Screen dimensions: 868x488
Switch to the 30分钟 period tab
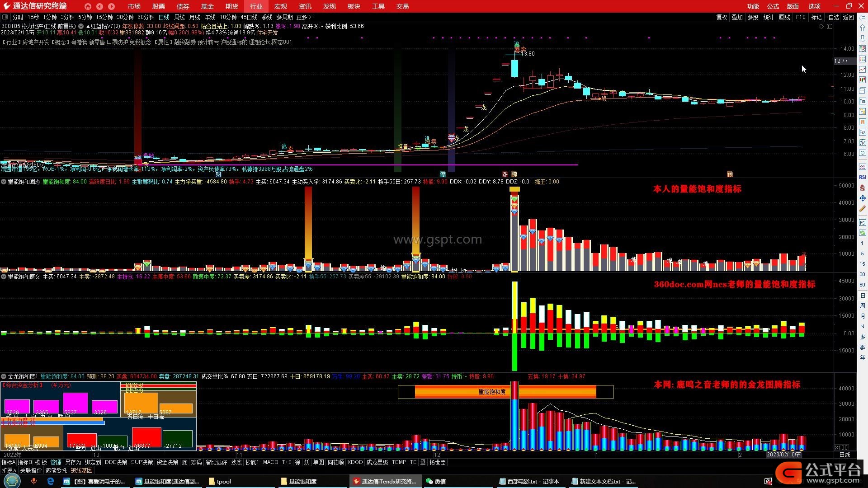coord(125,17)
